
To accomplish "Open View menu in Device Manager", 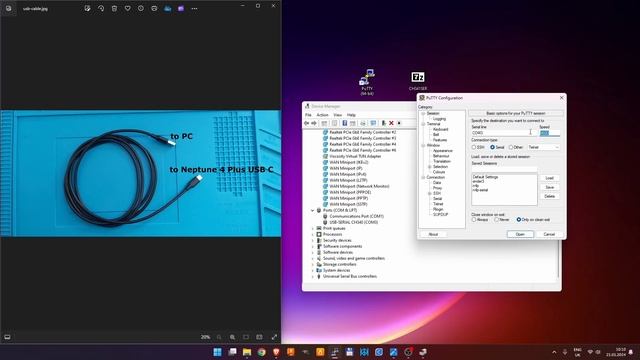I will coord(338,115).
